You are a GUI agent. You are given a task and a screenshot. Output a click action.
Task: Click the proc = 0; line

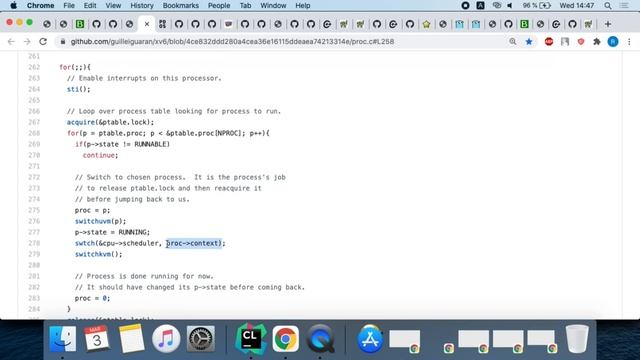[92, 298]
